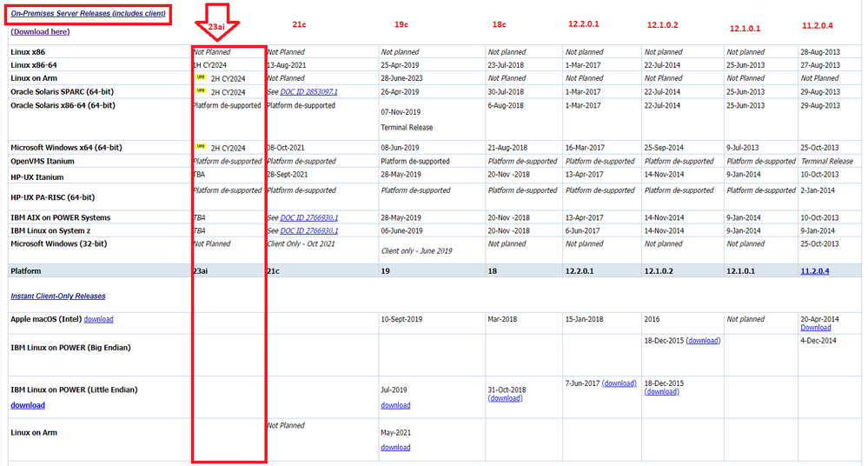This screenshot has width=868, height=466.
Task: Click the 11.2.0.4 link in Platform row
Action: [x=815, y=271]
